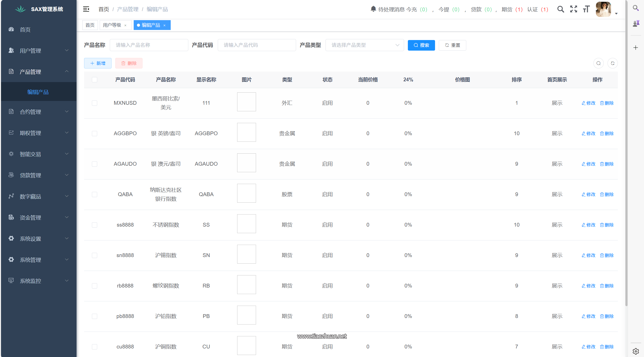Image resolution: width=644 pixels, height=357 pixels.
Task: Switch to the 用户等级 tab
Action: (x=112, y=25)
